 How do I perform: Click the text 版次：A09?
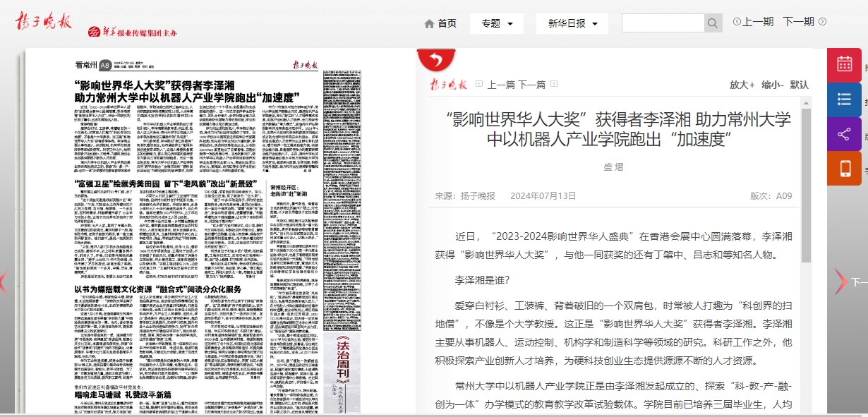[x=771, y=195]
